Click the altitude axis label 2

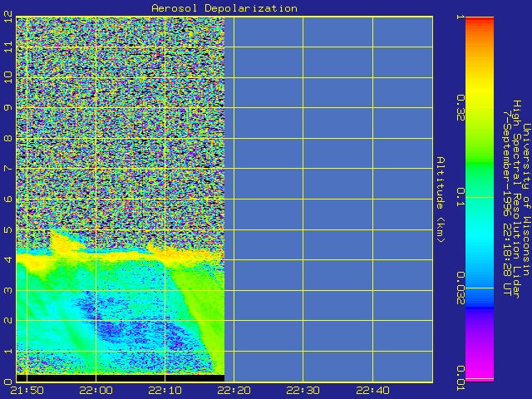coord(8,320)
